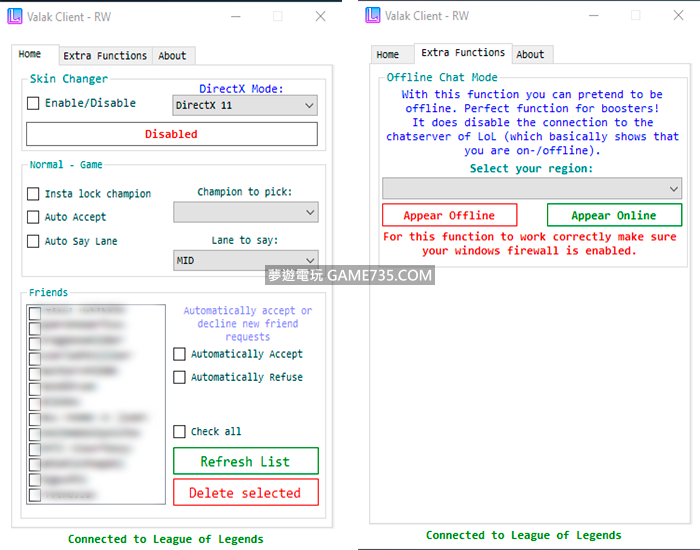Viewport: 700px width, 550px height.
Task: Toggle Insta lock champion checkbox
Action: [x=33, y=194]
